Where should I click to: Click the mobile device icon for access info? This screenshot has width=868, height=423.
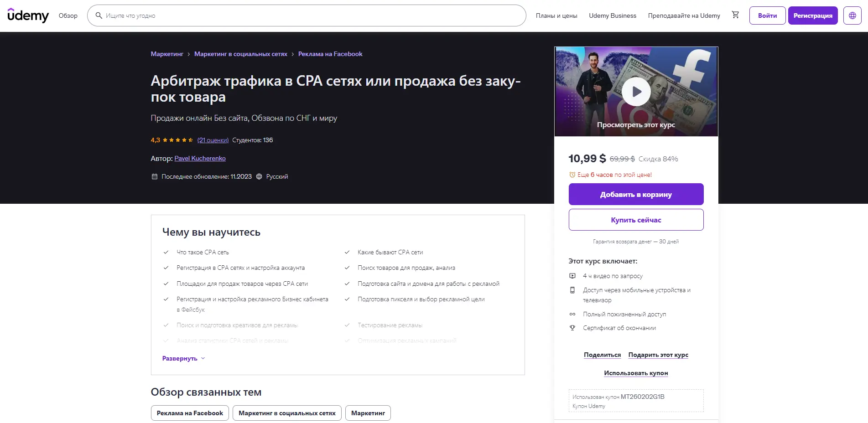click(x=572, y=290)
